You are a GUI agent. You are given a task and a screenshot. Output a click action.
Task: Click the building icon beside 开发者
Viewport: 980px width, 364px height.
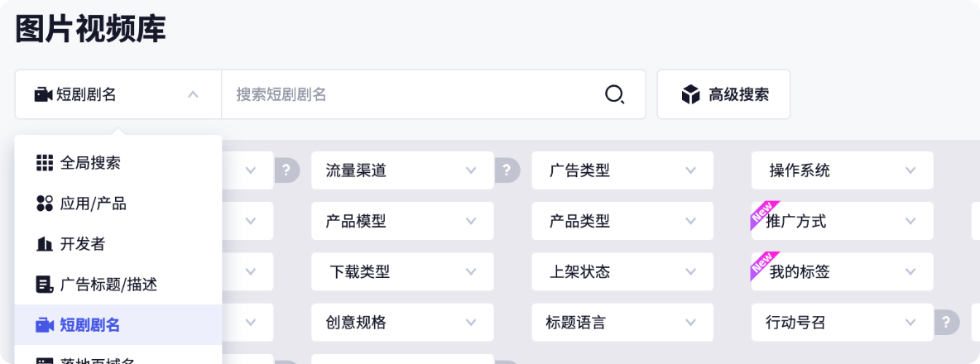(x=45, y=244)
